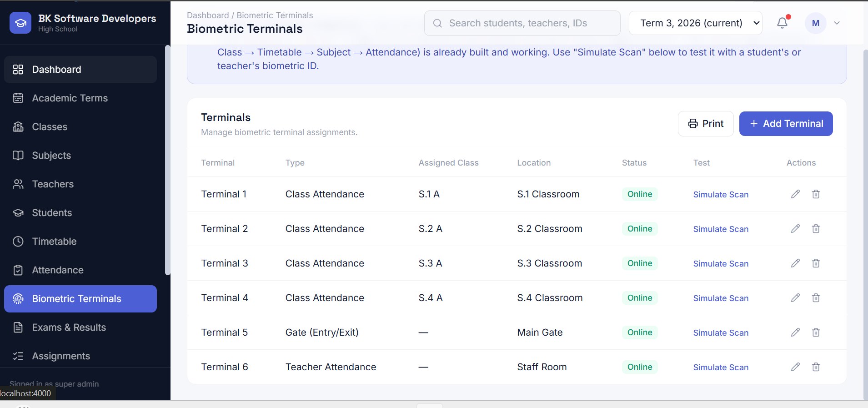Screen dimensions: 868x408
Task: Open the Teachers section
Action: pyautogui.click(x=80, y=184)
